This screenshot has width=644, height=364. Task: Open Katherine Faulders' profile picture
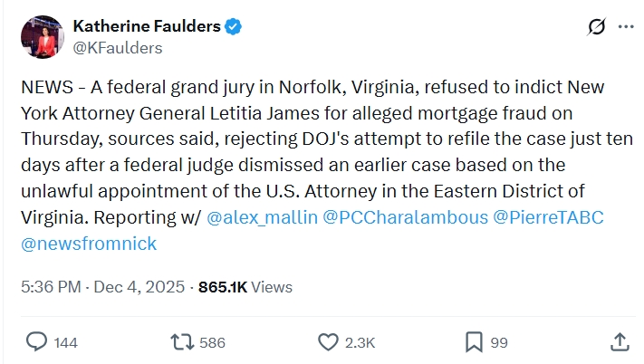tap(42, 37)
